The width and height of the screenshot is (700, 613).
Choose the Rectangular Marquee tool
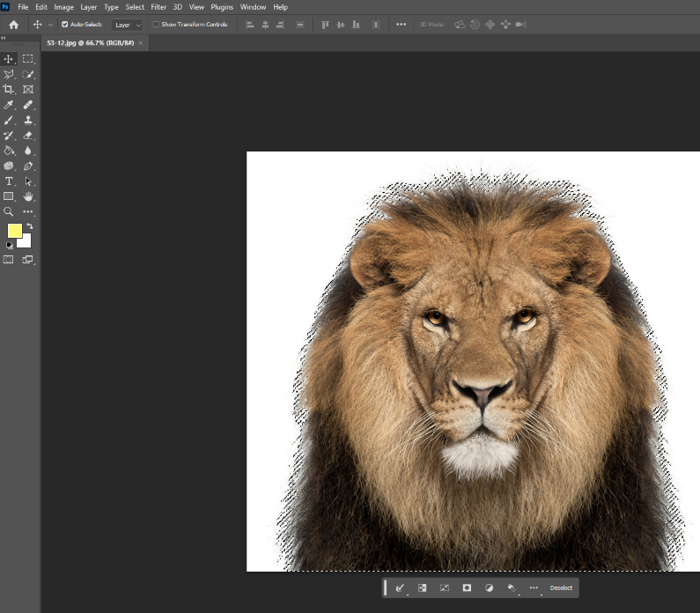28,58
